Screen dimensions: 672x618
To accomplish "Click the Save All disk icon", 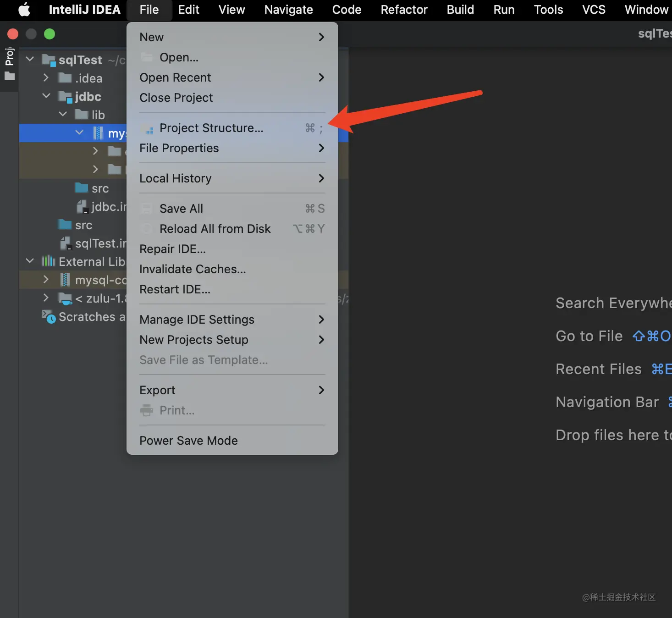I will [x=147, y=209].
